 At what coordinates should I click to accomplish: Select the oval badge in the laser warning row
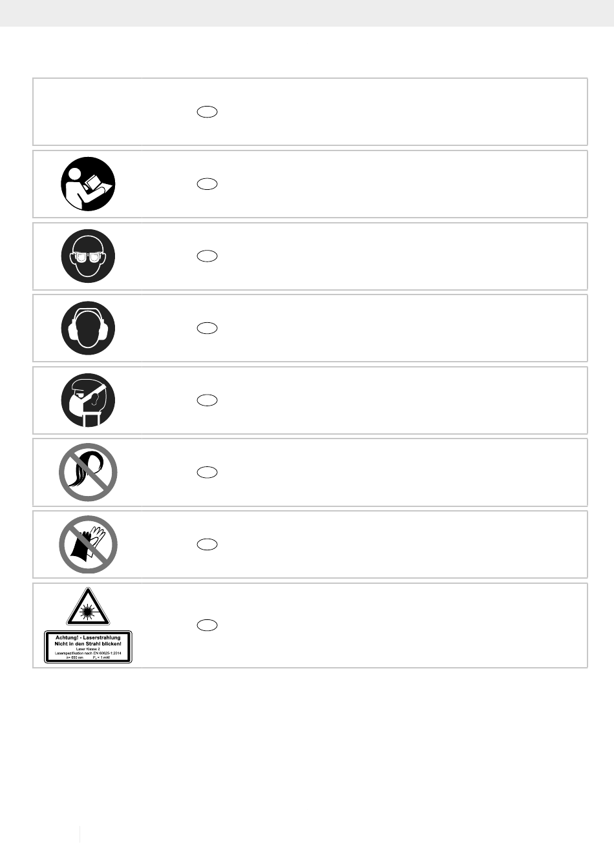point(207,625)
